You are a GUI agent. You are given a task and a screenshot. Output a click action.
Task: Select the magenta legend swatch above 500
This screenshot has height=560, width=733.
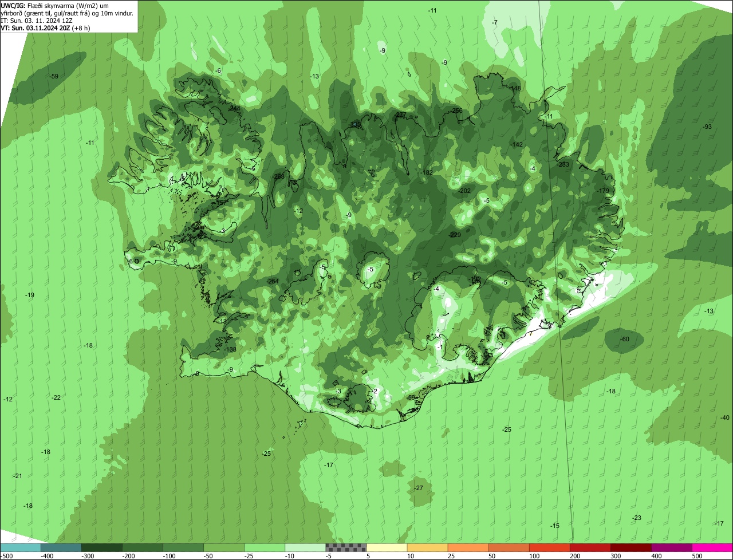[712, 547]
